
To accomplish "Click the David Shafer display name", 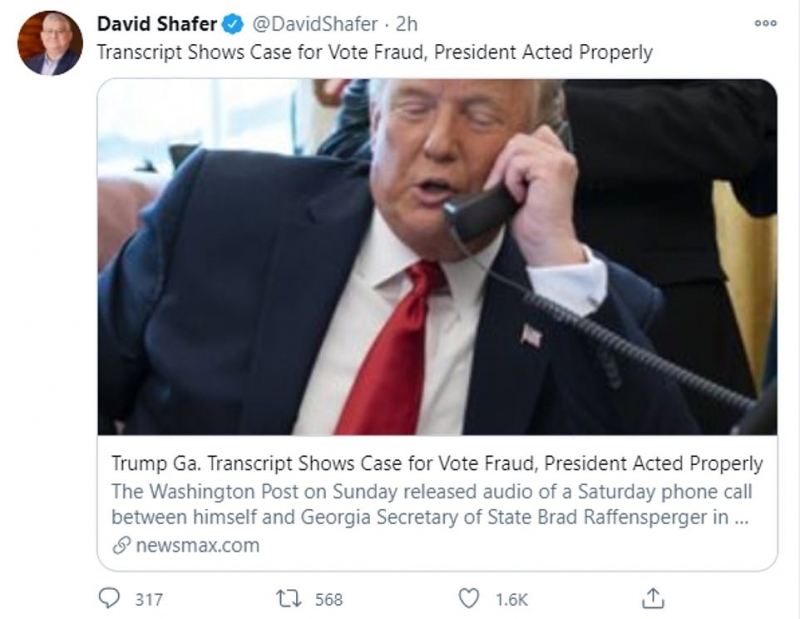I will coord(157,24).
